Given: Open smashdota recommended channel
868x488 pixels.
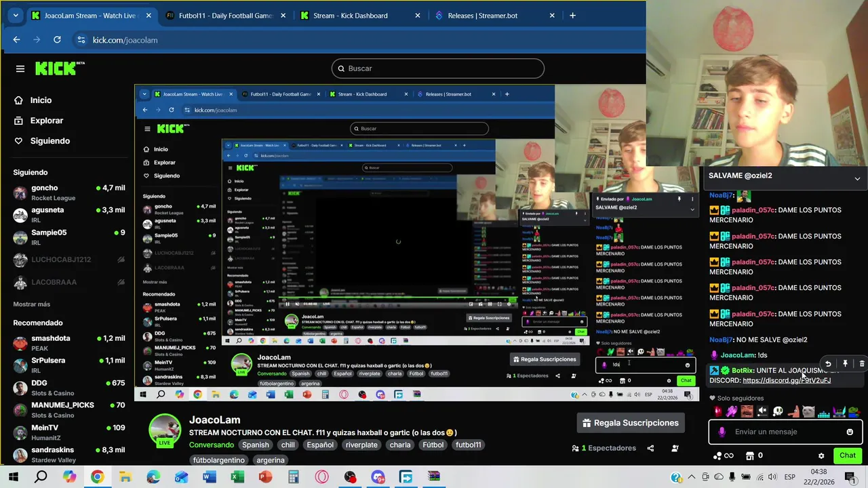Looking at the screenshot, I should click(x=68, y=343).
